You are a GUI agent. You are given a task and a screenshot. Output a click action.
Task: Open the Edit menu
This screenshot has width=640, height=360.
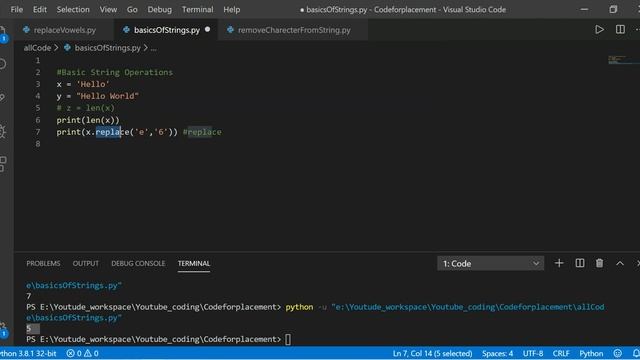tap(40, 9)
